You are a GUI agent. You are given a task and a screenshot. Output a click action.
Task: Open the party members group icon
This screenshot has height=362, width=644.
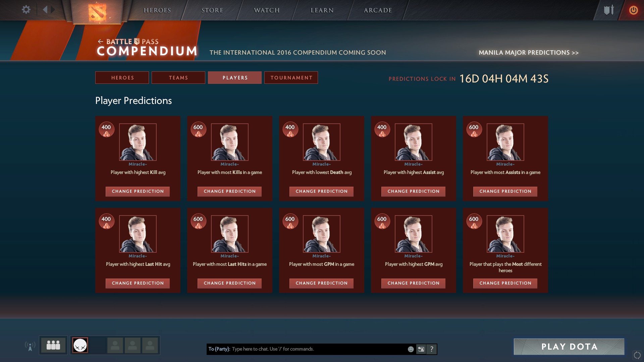click(x=53, y=345)
